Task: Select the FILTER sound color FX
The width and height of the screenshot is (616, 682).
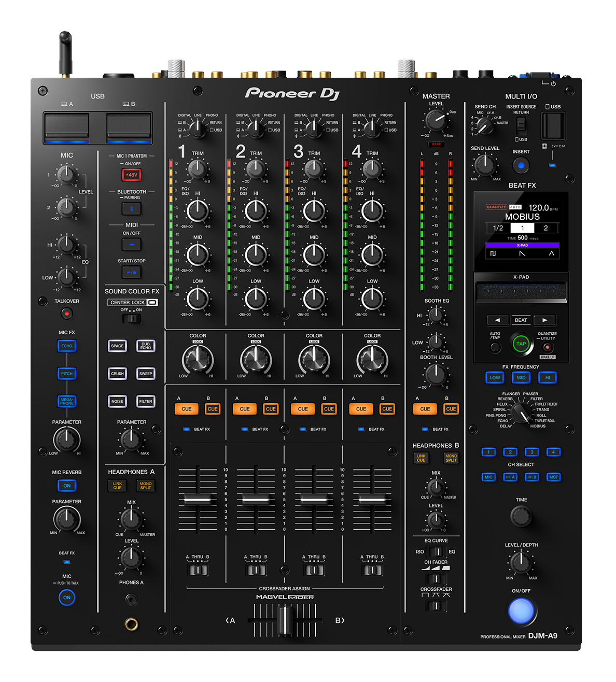Action: point(146,401)
